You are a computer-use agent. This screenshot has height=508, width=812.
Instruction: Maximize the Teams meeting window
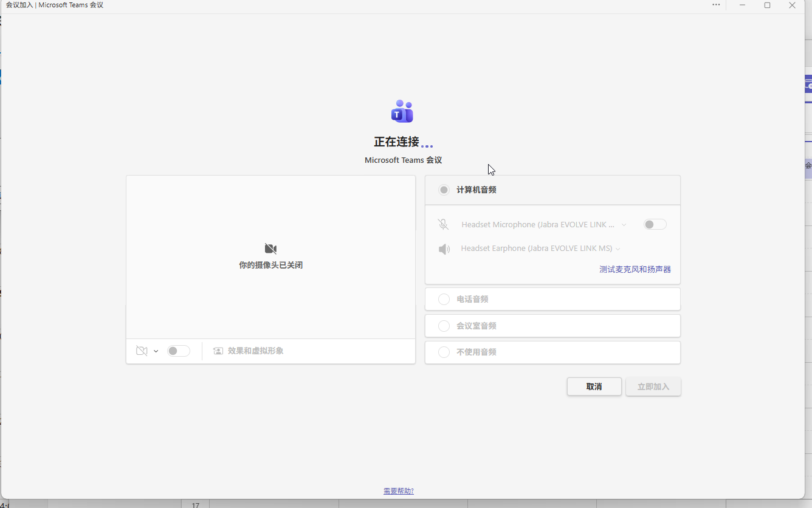pos(767,5)
